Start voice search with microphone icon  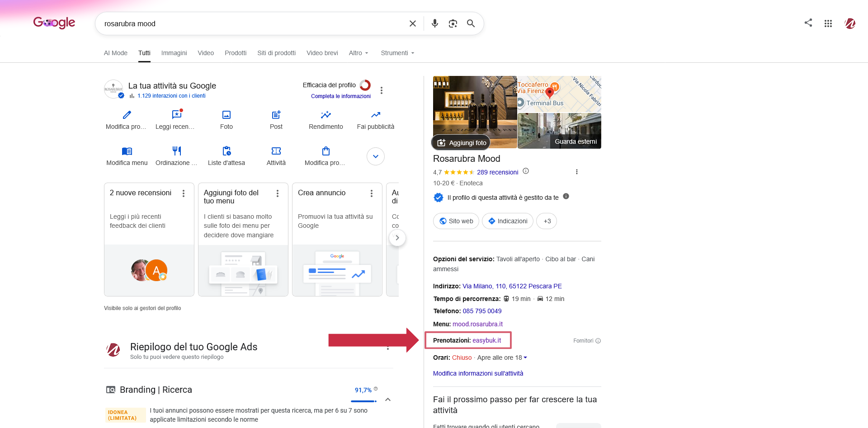[435, 24]
